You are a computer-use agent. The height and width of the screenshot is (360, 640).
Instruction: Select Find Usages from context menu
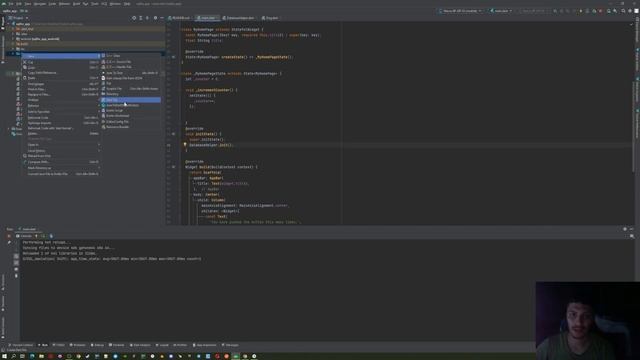tap(61, 84)
